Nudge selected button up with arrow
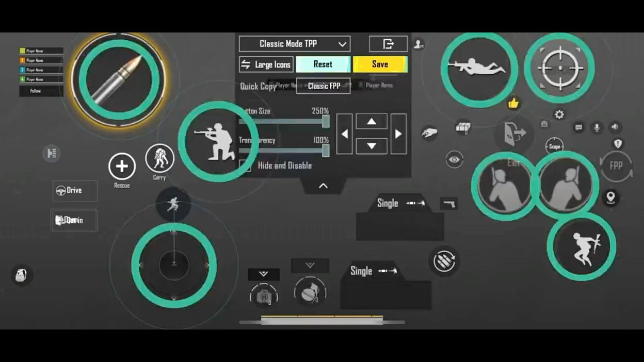Image resolution: width=644 pixels, height=362 pixels. (x=372, y=121)
